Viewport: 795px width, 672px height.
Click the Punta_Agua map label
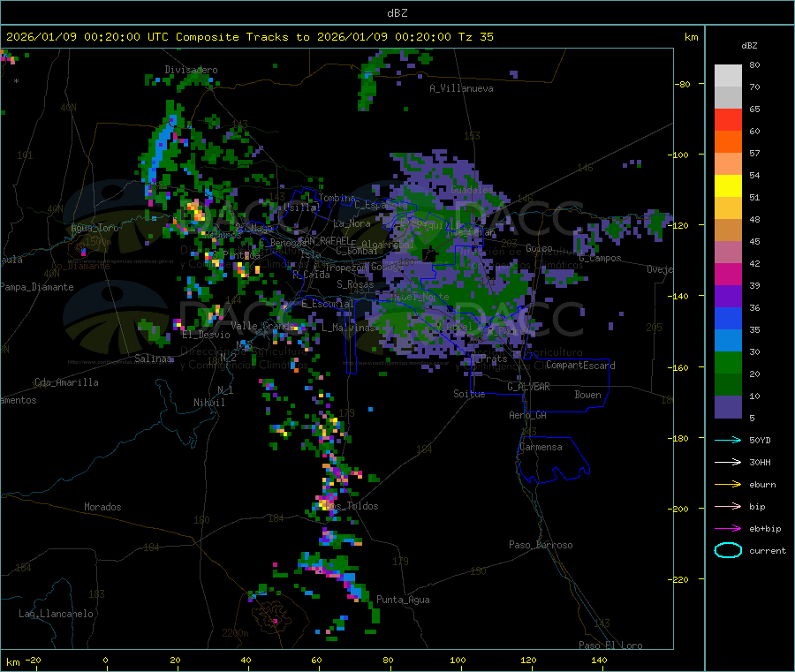pyautogui.click(x=403, y=600)
